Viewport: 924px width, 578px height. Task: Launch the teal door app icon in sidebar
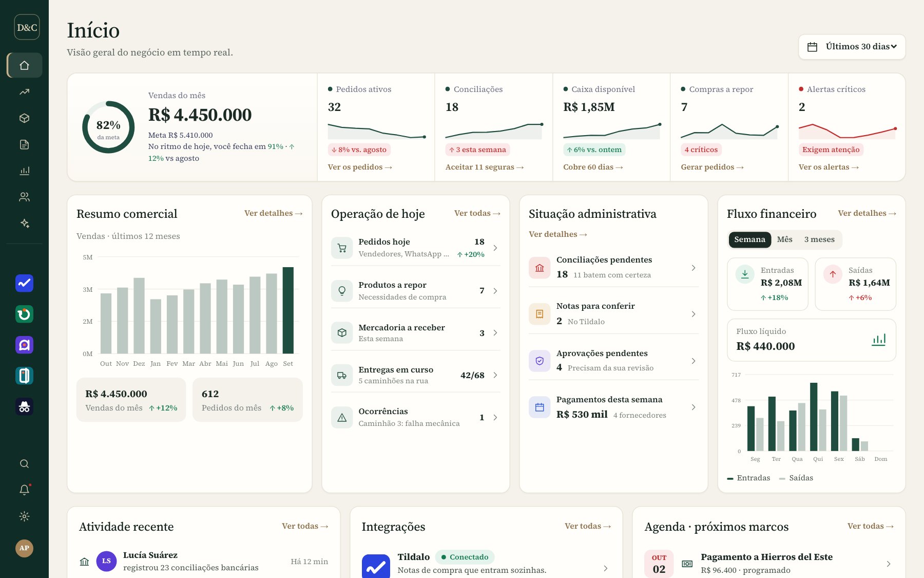click(x=24, y=376)
